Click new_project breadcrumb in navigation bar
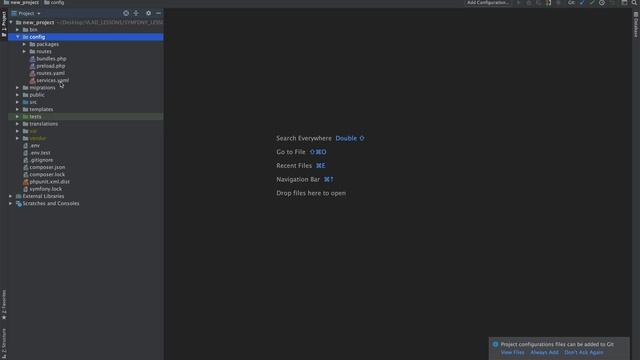640x360 pixels. [x=22, y=2]
